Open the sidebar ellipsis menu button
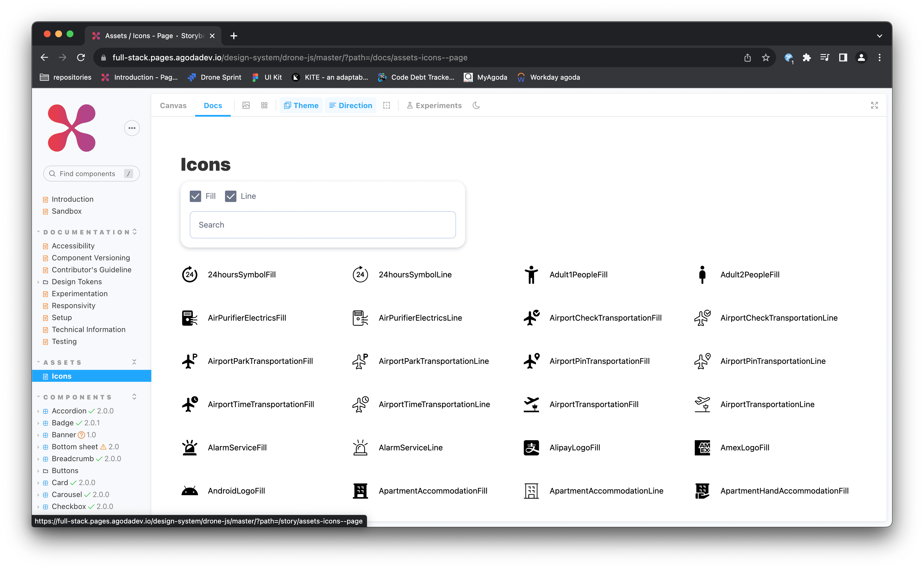 pyautogui.click(x=132, y=128)
